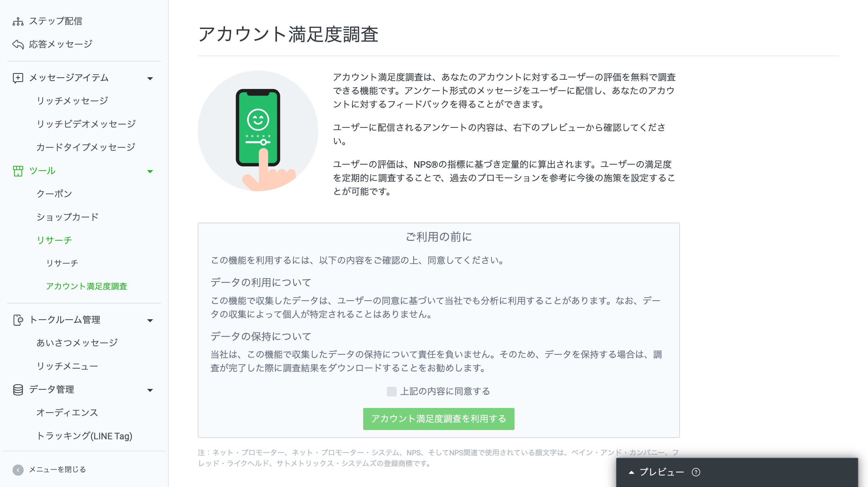Viewport: 868px width, 487px height.
Task: Click the データ管理 database icon
Action: click(x=18, y=390)
